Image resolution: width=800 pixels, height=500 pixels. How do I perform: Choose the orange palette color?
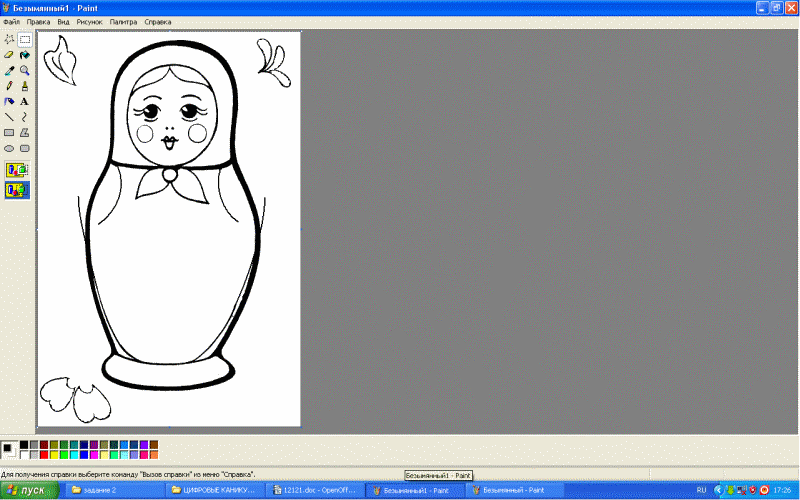[154, 455]
